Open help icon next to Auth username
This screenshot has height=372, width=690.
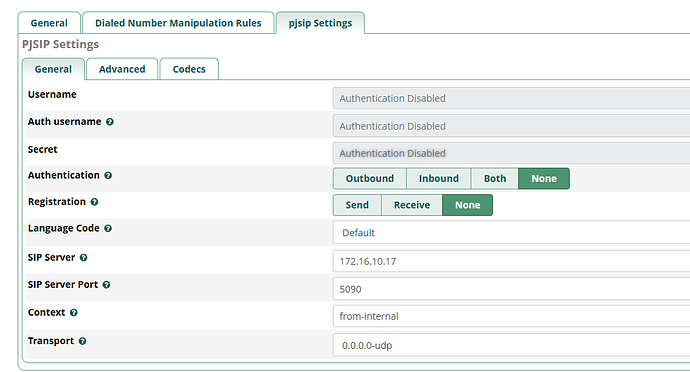tap(110, 122)
